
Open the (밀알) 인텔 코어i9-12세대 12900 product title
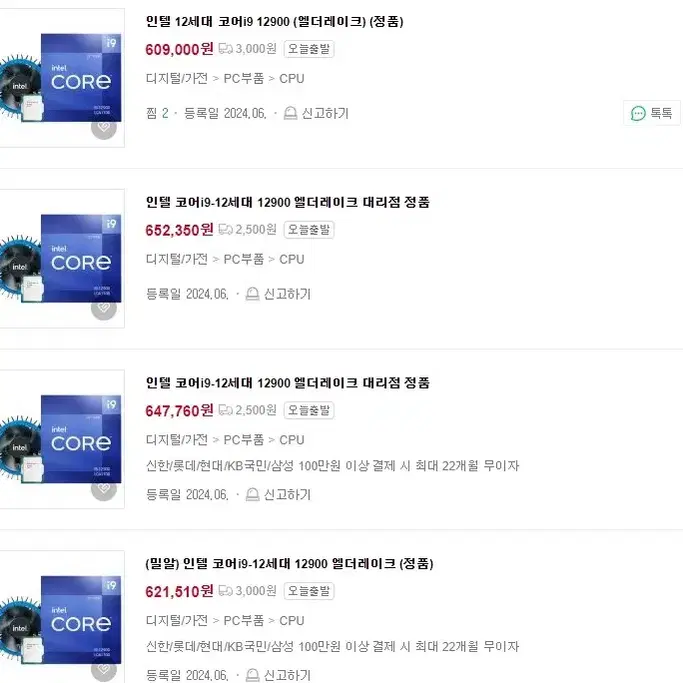[289, 564]
